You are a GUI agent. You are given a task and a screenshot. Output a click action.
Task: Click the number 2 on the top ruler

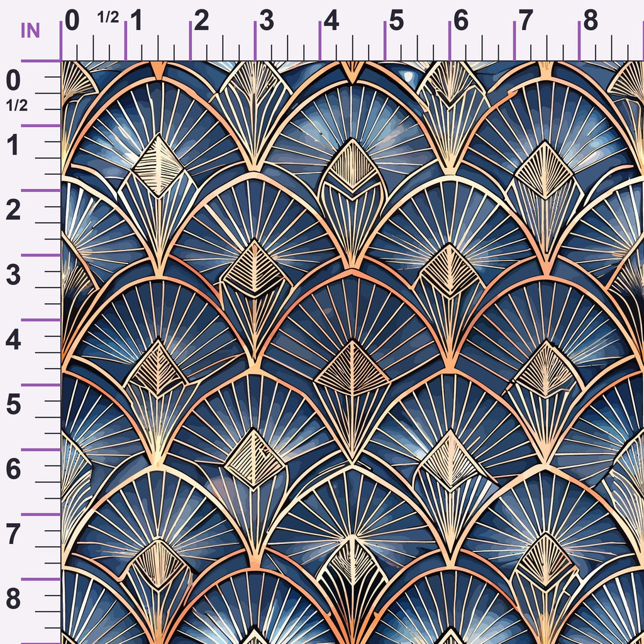[201, 20]
